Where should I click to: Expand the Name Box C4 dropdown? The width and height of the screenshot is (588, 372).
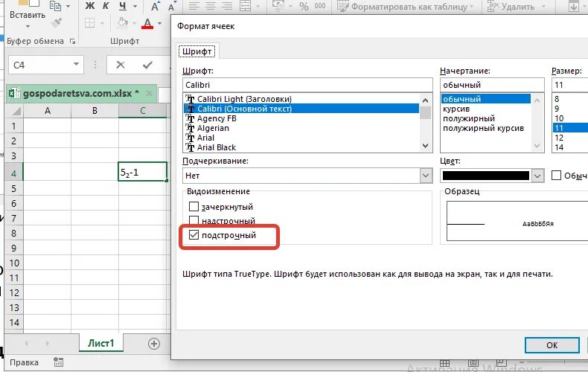point(76,65)
